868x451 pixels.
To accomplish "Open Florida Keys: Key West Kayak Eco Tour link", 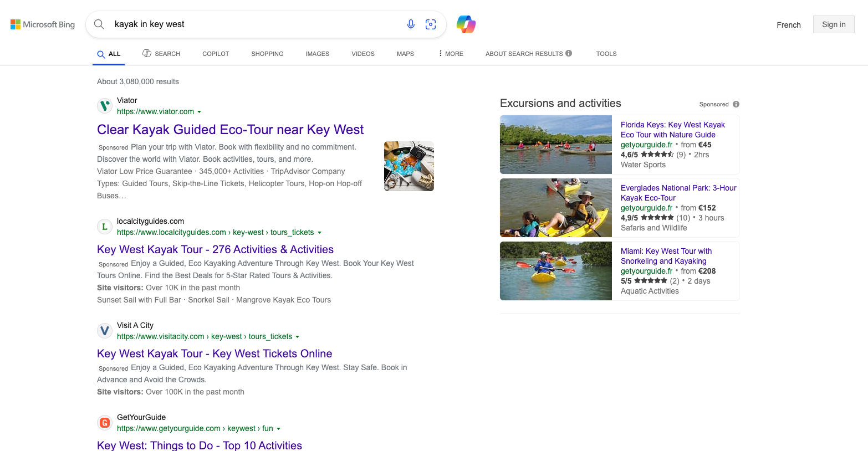I will [x=673, y=130].
